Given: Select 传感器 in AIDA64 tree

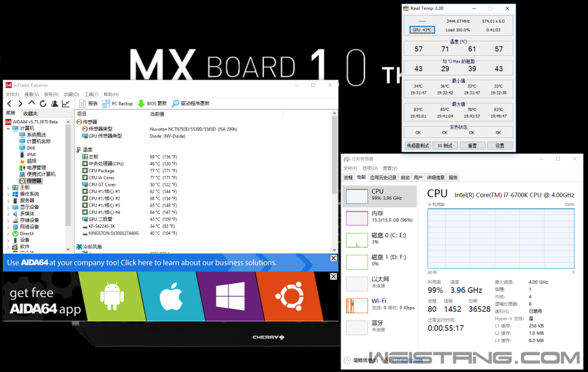Looking at the screenshot, I should (31, 181).
